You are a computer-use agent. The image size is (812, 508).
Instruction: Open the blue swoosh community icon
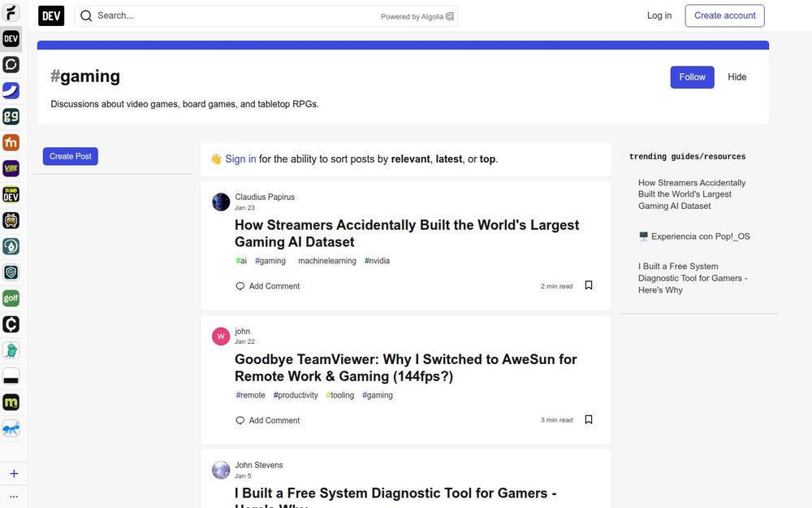click(11, 91)
